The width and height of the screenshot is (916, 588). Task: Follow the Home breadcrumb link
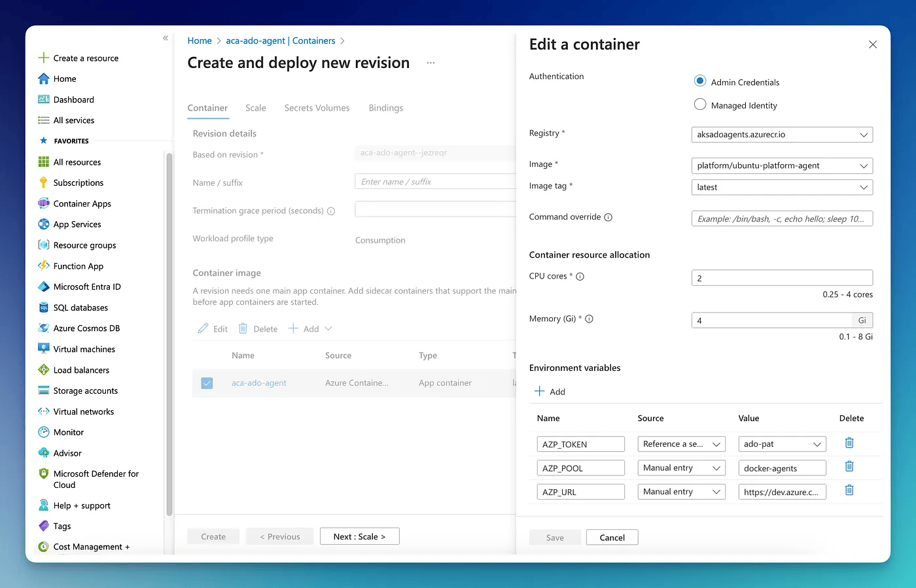(x=200, y=41)
